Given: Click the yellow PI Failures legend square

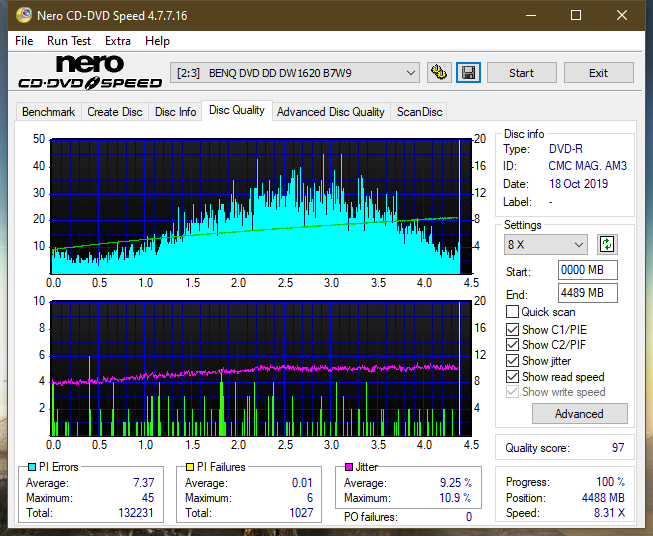Looking at the screenshot, I should click(x=190, y=467).
